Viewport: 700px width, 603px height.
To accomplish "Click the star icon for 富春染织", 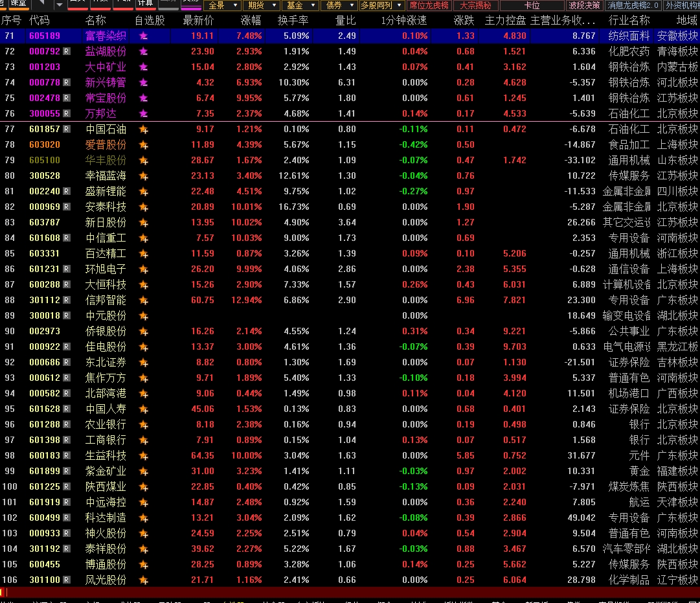I will 143,36.
